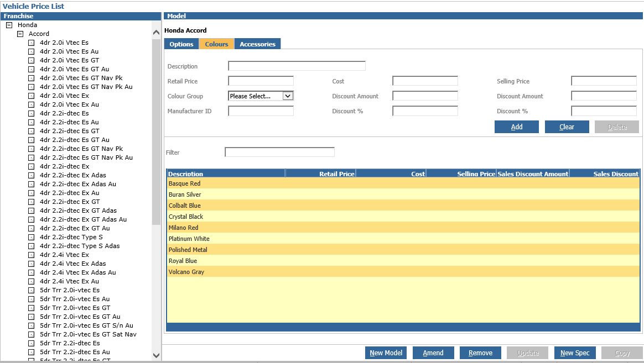Select 5dr Trr 2.0i-vtec Es GT S/n Au
644x363 pixels.
pyautogui.click(x=87, y=325)
